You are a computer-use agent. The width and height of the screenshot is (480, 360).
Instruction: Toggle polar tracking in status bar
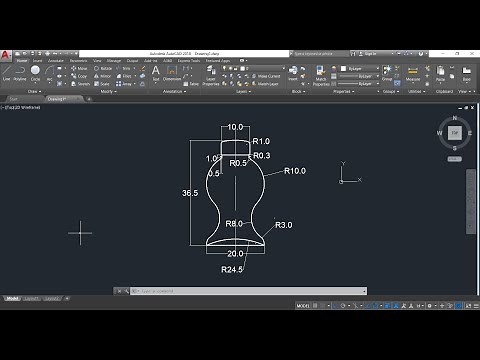[x=343, y=305]
